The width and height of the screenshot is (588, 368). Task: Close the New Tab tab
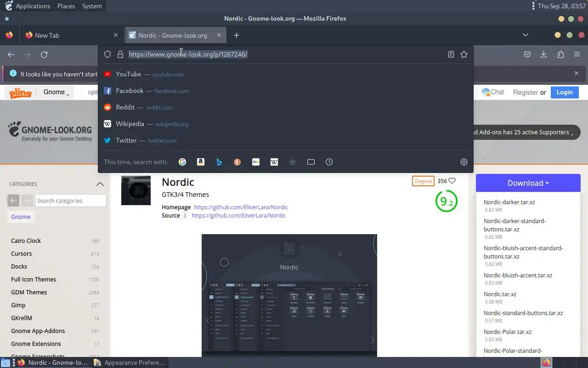click(x=116, y=35)
